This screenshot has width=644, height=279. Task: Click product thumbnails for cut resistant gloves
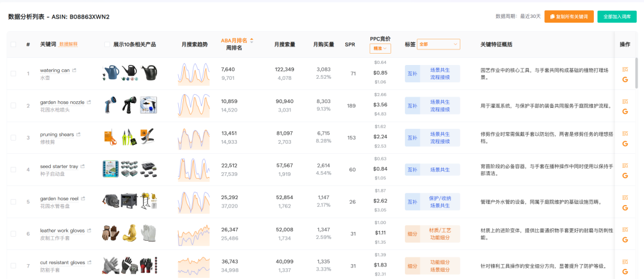(x=129, y=265)
